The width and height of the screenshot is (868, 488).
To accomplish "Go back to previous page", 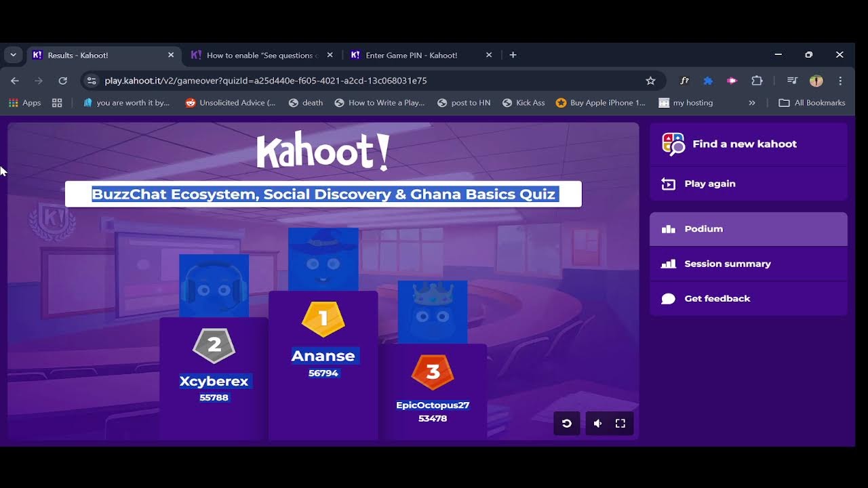I will [x=15, y=81].
